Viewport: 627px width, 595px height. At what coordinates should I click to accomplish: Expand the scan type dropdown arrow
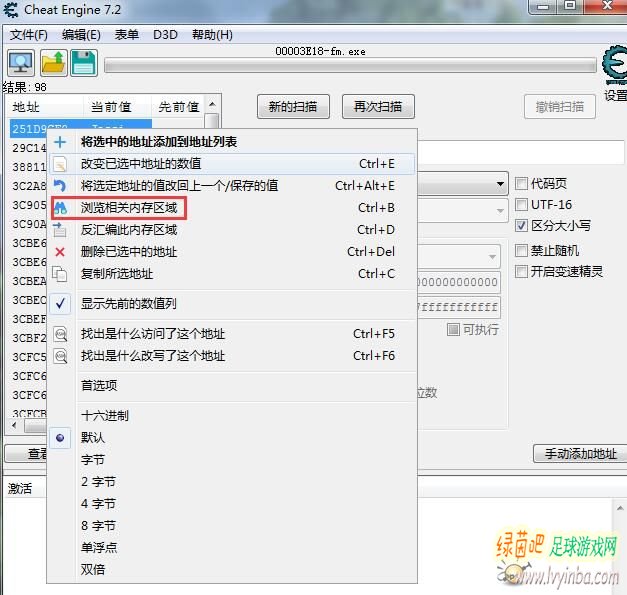point(500,184)
